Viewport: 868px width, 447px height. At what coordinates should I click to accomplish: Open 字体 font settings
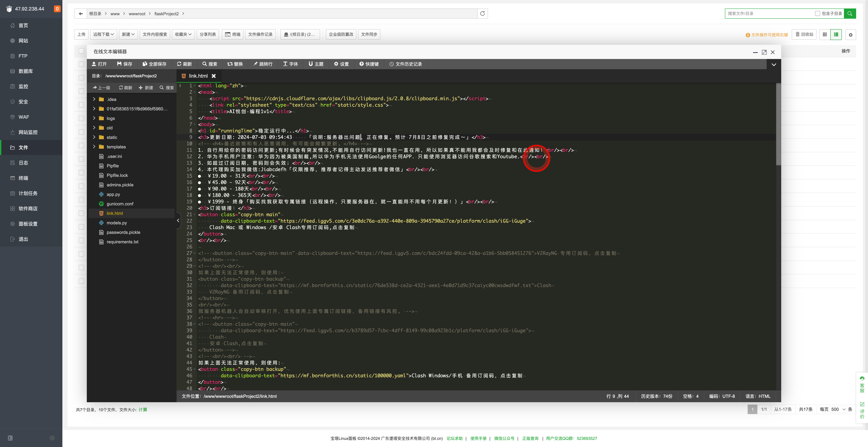pos(290,64)
